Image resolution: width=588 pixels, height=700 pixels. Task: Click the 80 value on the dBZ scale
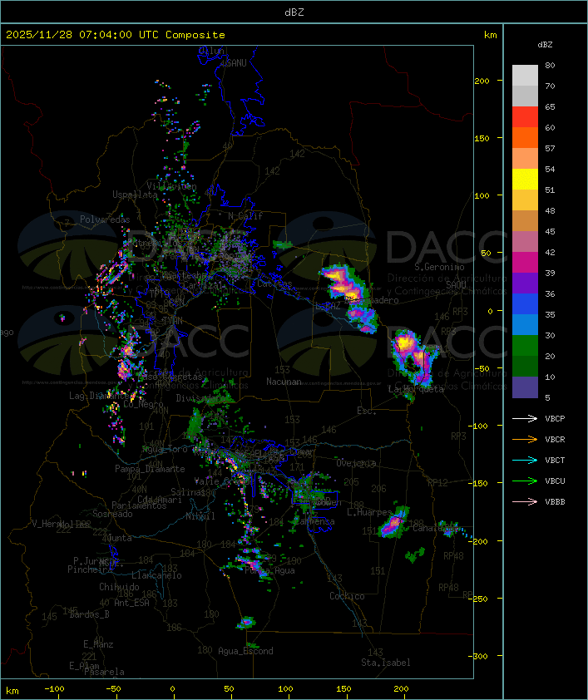550,65
